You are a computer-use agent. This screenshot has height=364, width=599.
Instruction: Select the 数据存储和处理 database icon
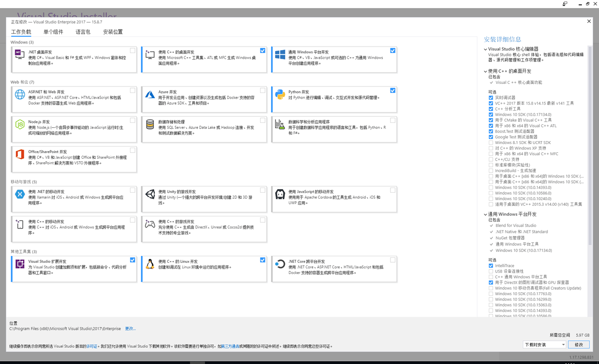[x=150, y=125]
